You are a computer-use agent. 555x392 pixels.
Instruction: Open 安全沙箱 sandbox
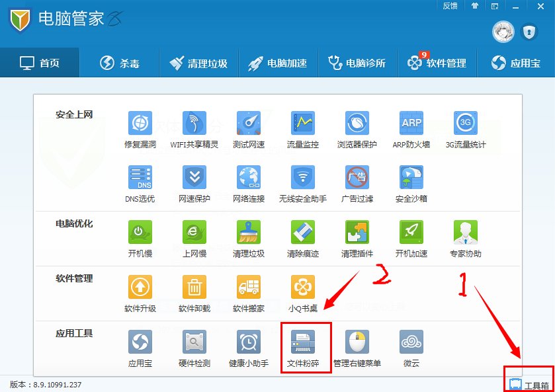[411, 178]
